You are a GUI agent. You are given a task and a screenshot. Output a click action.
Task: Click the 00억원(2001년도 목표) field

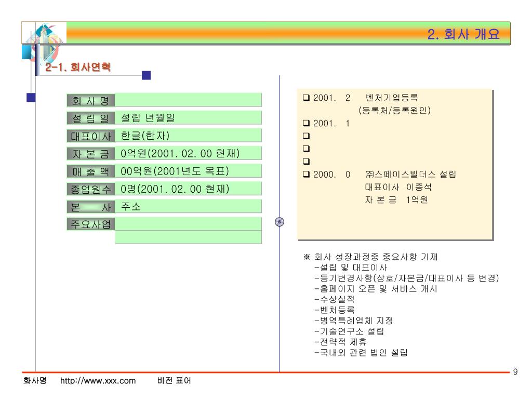[188, 171]
